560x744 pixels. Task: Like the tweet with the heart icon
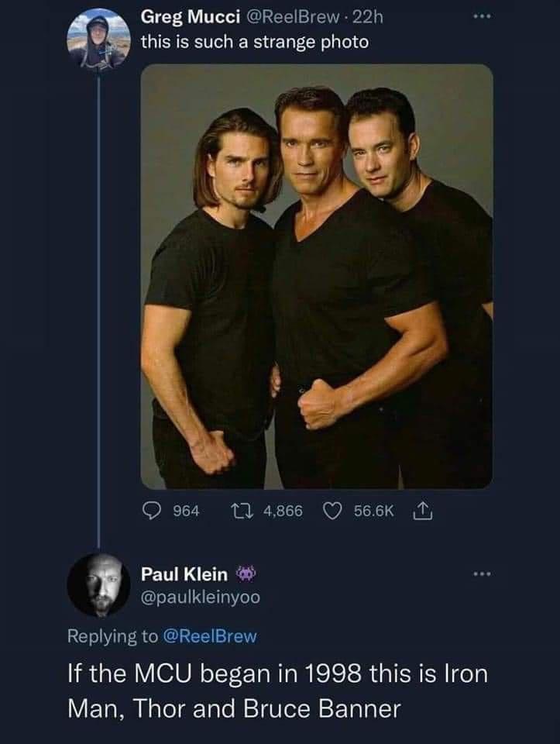coord(334,511)
